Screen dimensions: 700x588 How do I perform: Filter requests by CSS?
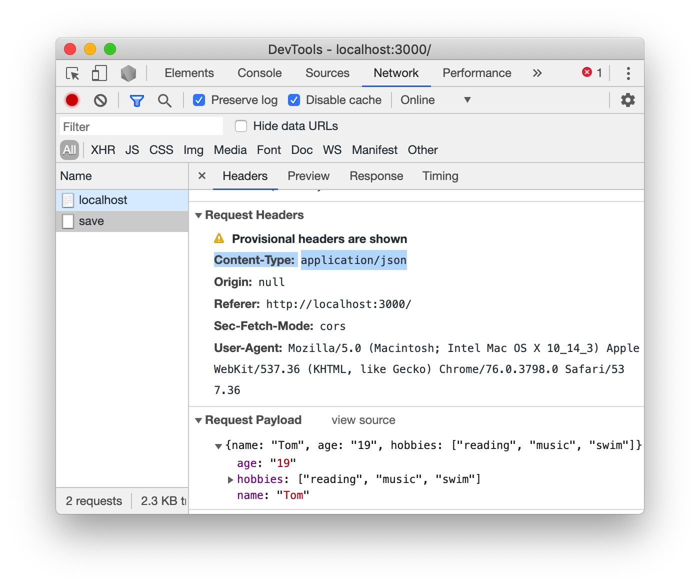(x=161, y=150)
